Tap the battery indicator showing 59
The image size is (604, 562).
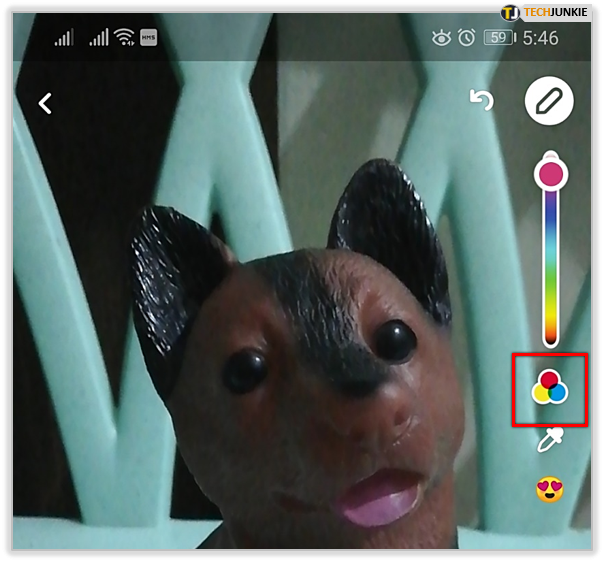tap(498, 38)
